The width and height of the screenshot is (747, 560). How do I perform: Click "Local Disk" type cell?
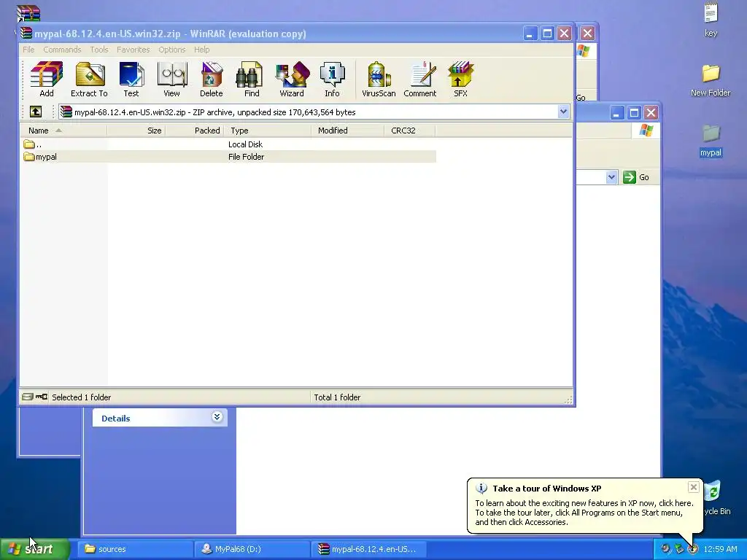point(245,144)
